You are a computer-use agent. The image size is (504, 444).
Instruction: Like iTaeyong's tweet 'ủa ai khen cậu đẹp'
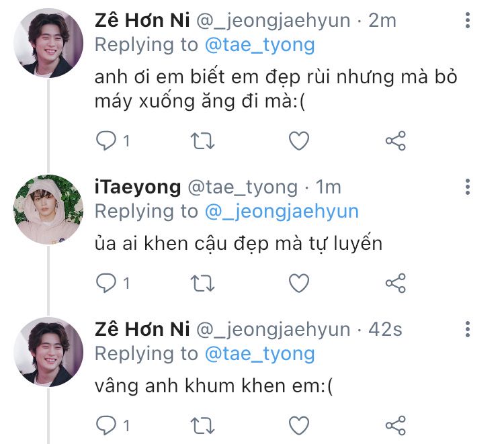click(298, 283)
